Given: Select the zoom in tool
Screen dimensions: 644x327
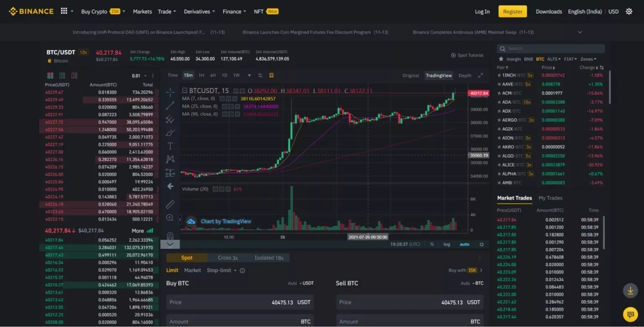Looking at the screenshot, I should click(x=170, y=218).
